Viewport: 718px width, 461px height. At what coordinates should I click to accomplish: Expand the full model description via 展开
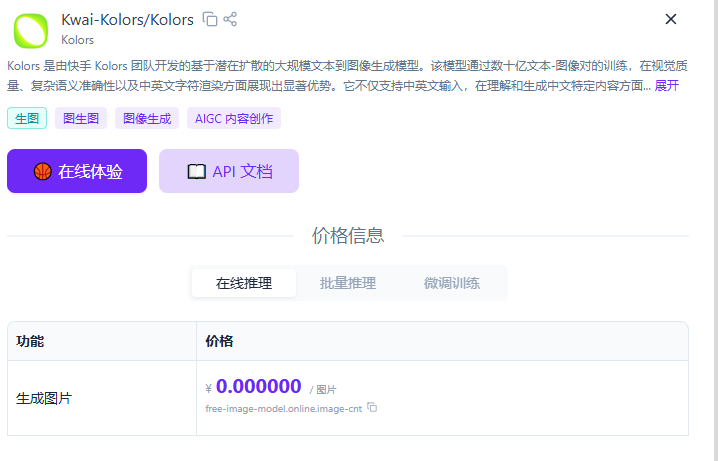(666, 86)
